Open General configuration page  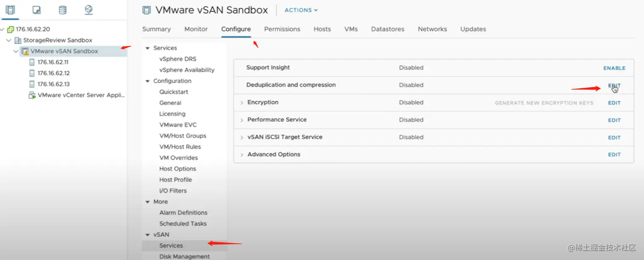(170, 103)
